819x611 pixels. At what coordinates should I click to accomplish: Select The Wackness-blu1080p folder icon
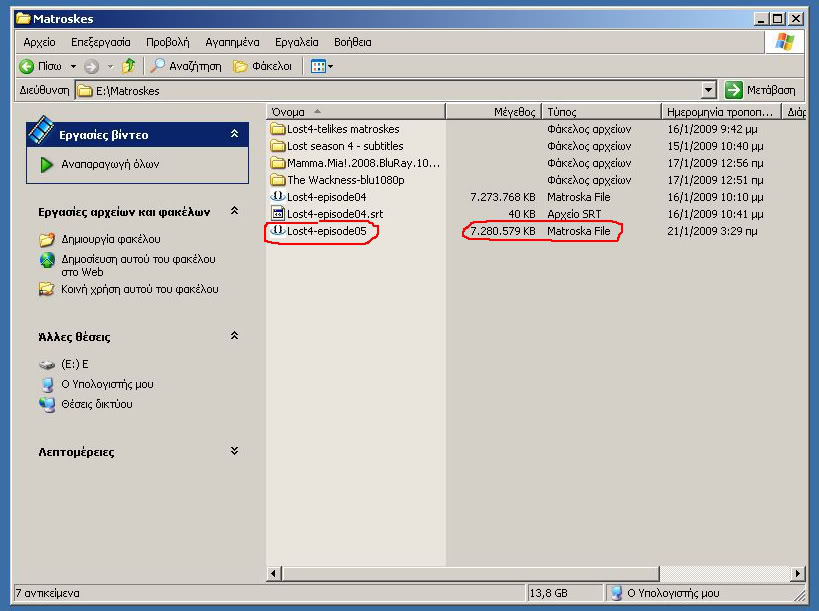(278, 180)
